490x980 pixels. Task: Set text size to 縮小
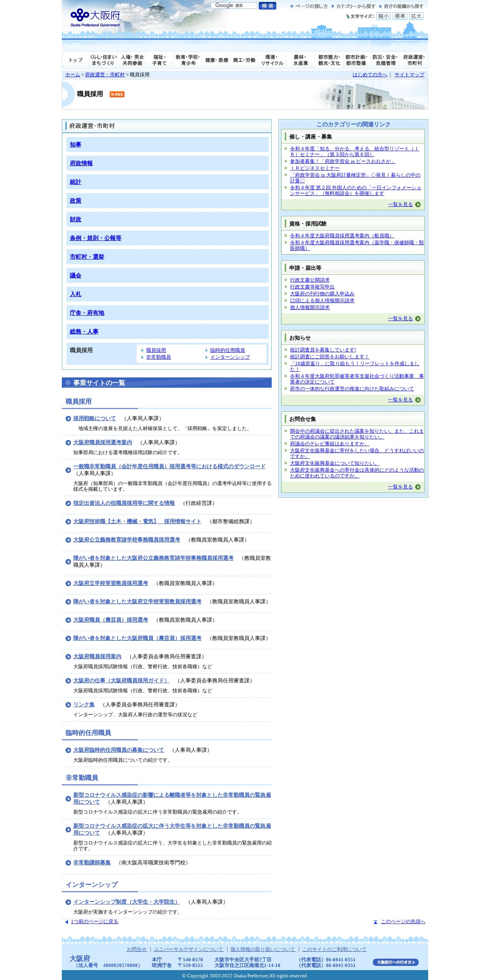click(383, 16)
